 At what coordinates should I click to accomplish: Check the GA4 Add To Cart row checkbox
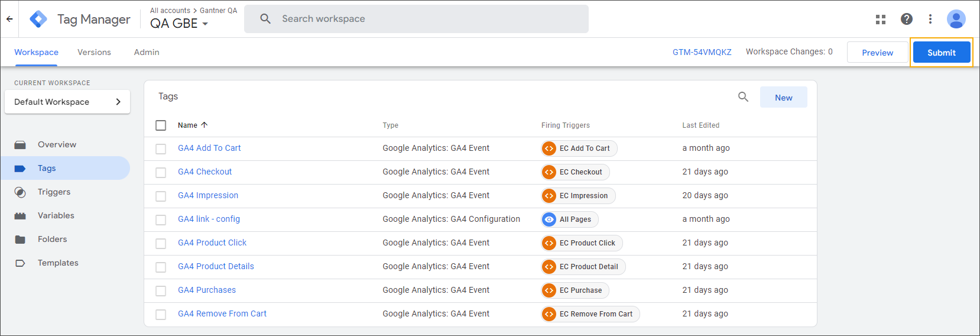161,149
